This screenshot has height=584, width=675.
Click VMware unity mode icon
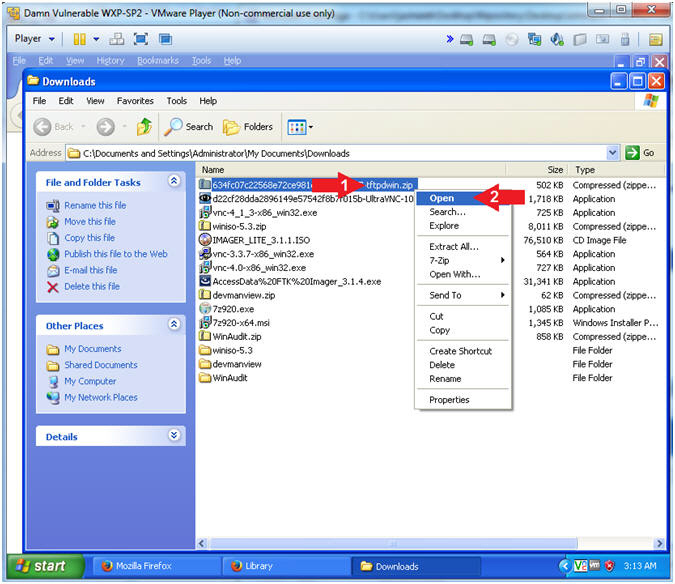(165, 40)
